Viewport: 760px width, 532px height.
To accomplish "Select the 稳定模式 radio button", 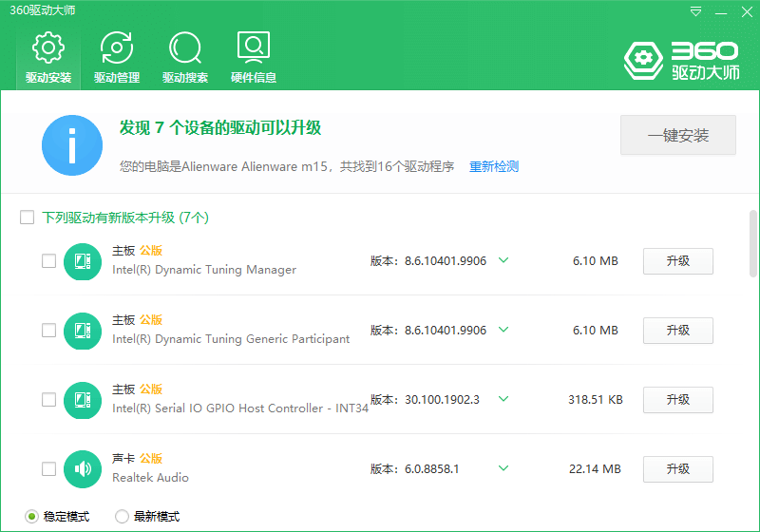I will tap(31, 517).
